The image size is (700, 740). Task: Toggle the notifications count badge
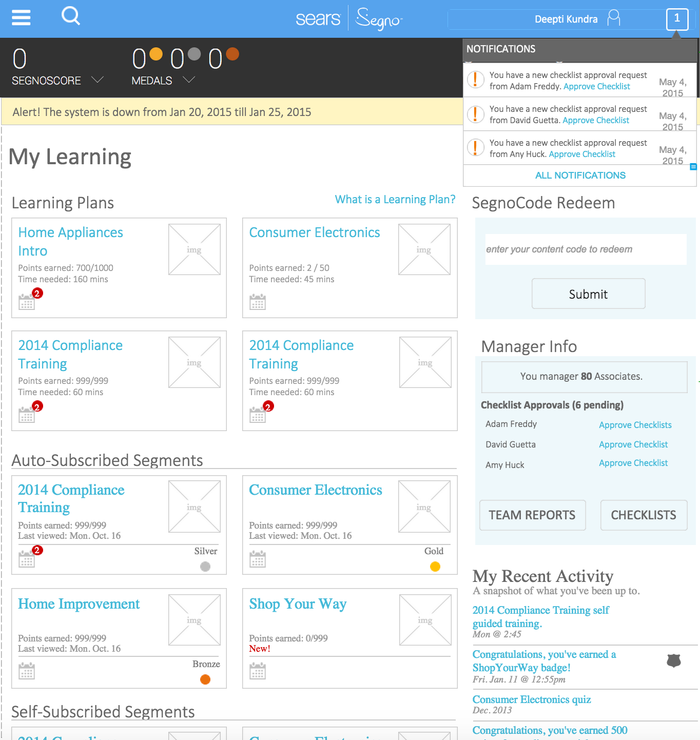[677, 19]
